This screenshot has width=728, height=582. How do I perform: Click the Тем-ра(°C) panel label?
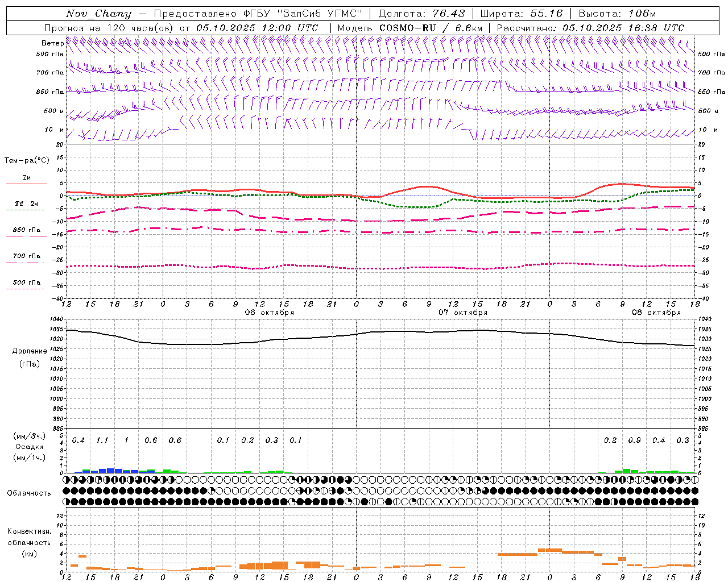click(27, 161)
